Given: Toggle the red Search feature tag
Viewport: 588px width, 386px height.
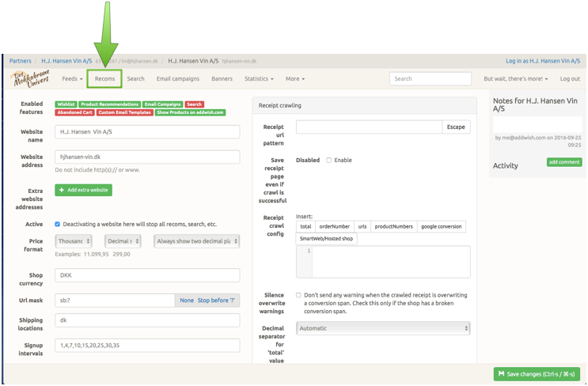Looking at the screenshot, I should tap(194, 104).
